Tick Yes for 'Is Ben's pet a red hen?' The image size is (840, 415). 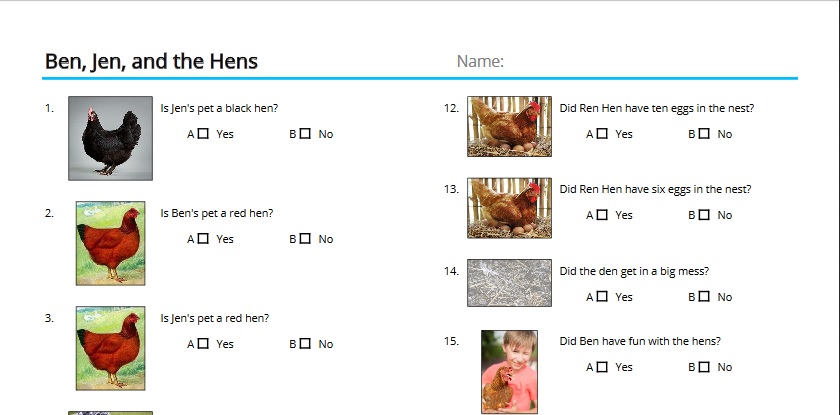coord(204,239)
